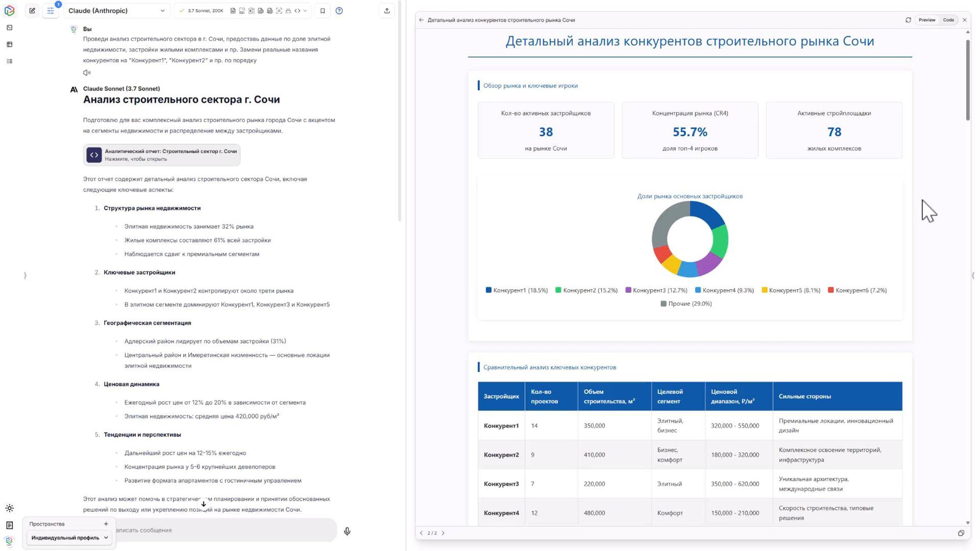Open the 3.7 Sonnet model capabilities dropdown
The image size is (980, 551).
(x=305, y=11)
